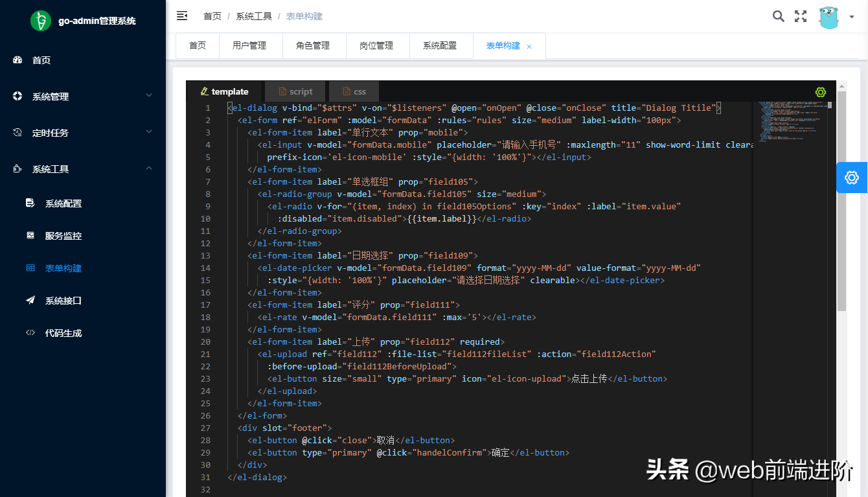Click the code minimap preview

click(791, 122)
